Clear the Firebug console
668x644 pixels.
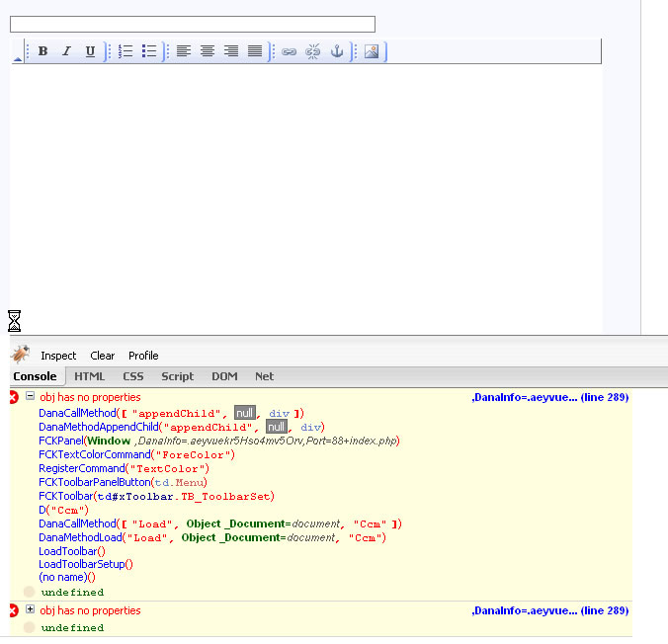point(102,356)
